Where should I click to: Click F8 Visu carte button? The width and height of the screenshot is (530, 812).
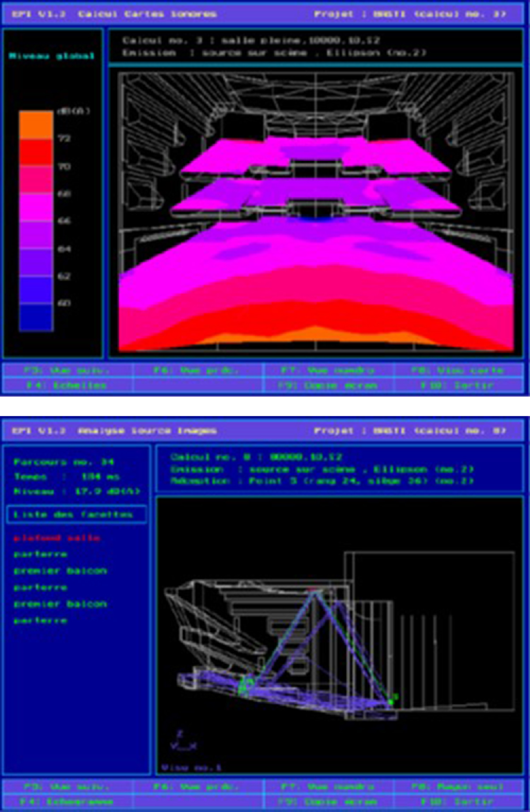coord(457,370)
